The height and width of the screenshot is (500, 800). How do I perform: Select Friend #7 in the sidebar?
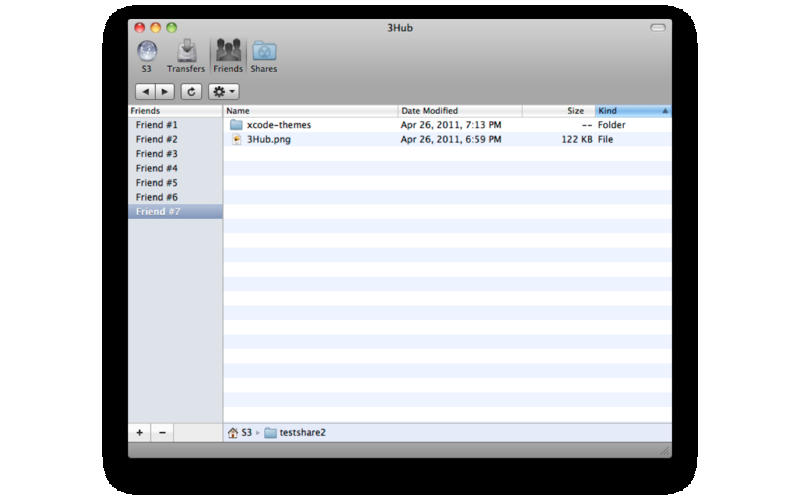click(x=157, y=212)
